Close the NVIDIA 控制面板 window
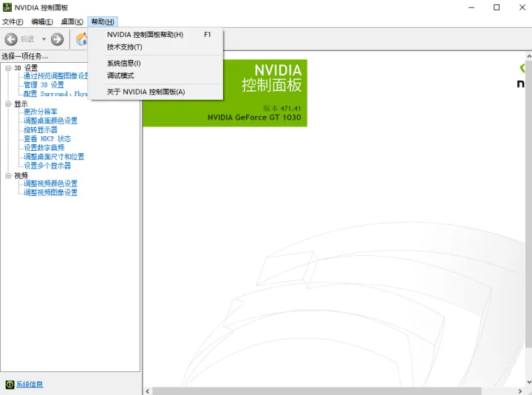The height and width of the screenshot is (395, 532). tap(522, 7)
